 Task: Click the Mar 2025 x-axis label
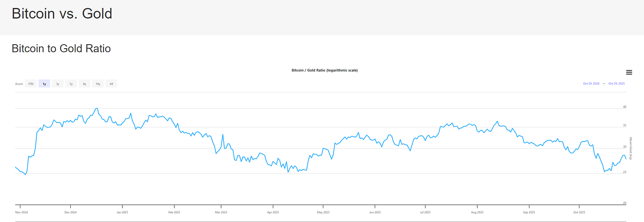[221, 212]
